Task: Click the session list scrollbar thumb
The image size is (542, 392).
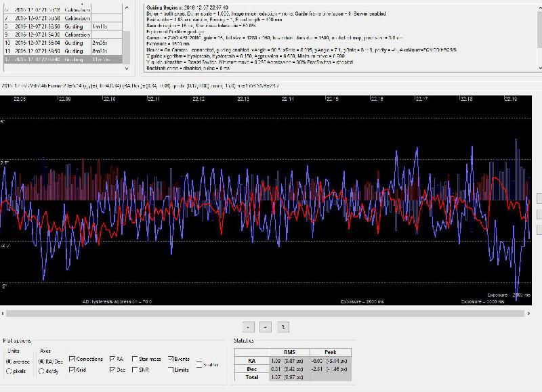Action: click(x=127, y=47)
